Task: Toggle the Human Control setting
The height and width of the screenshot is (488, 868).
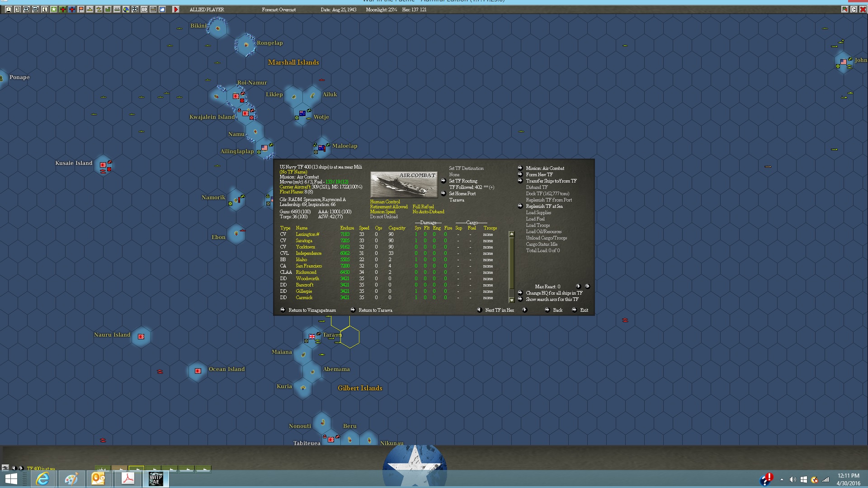Action: [x=385, y=202]
